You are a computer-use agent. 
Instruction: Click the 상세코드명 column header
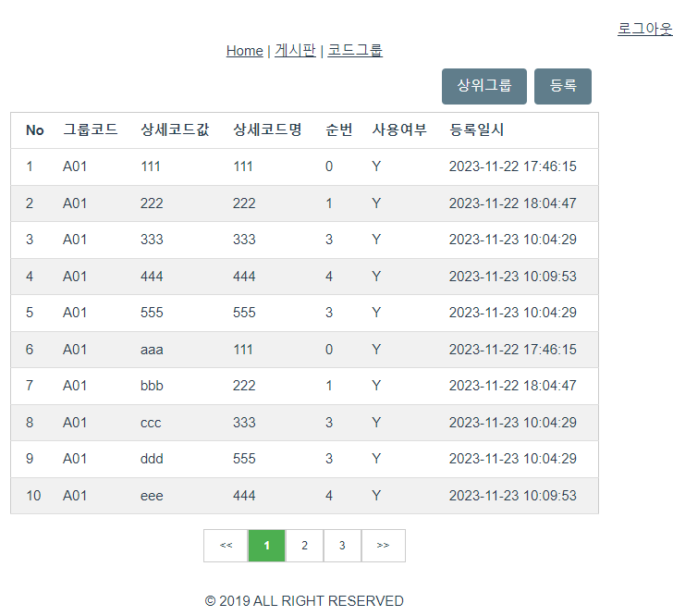coord(267,129)
